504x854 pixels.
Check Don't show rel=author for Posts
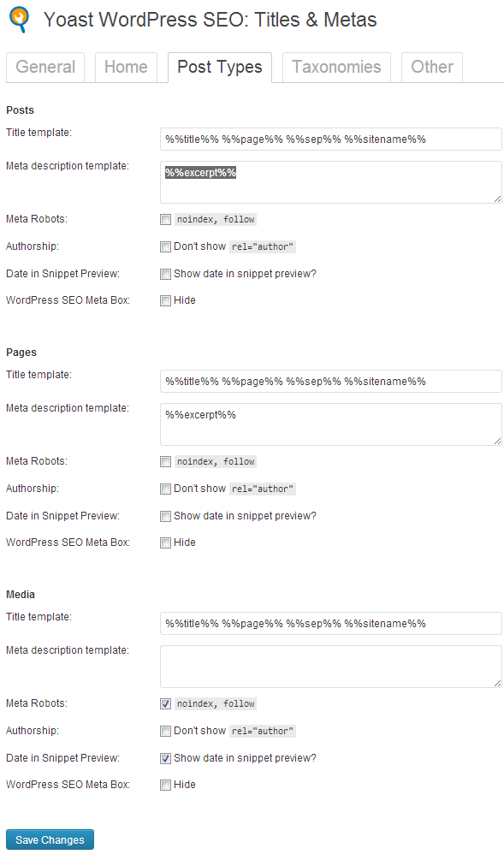pyautogui.click(x=166, y=246)
